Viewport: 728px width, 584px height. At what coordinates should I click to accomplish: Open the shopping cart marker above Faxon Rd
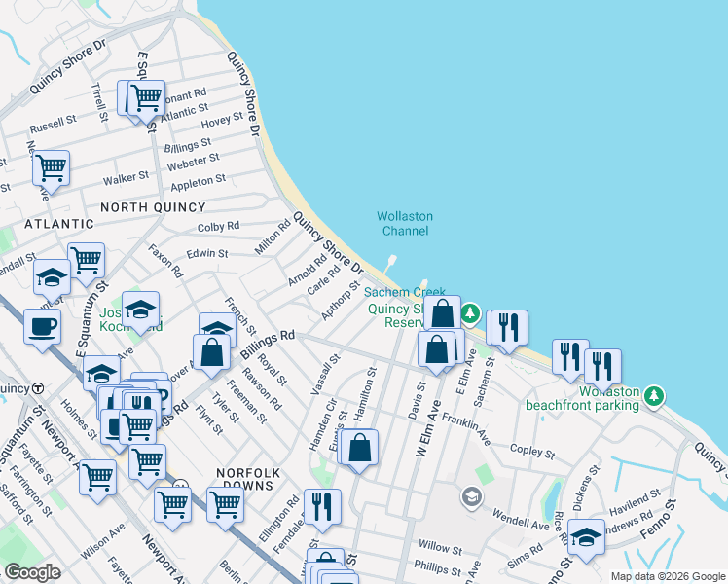(x=87, y=261)
